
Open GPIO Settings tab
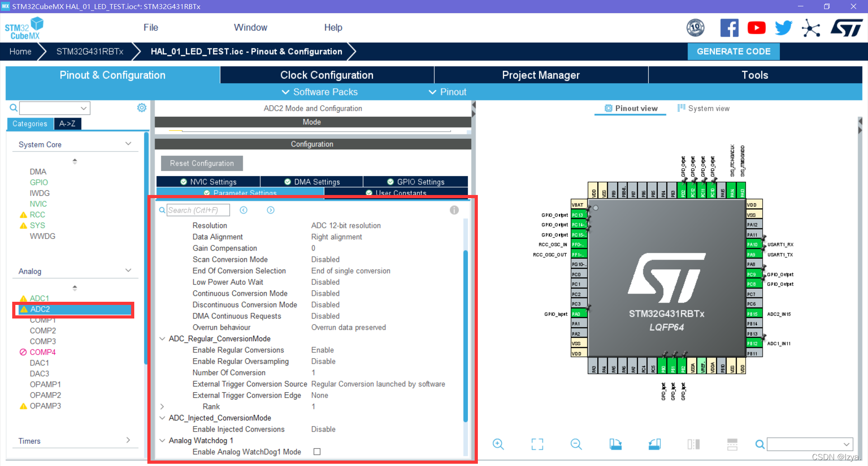[416, 182]
